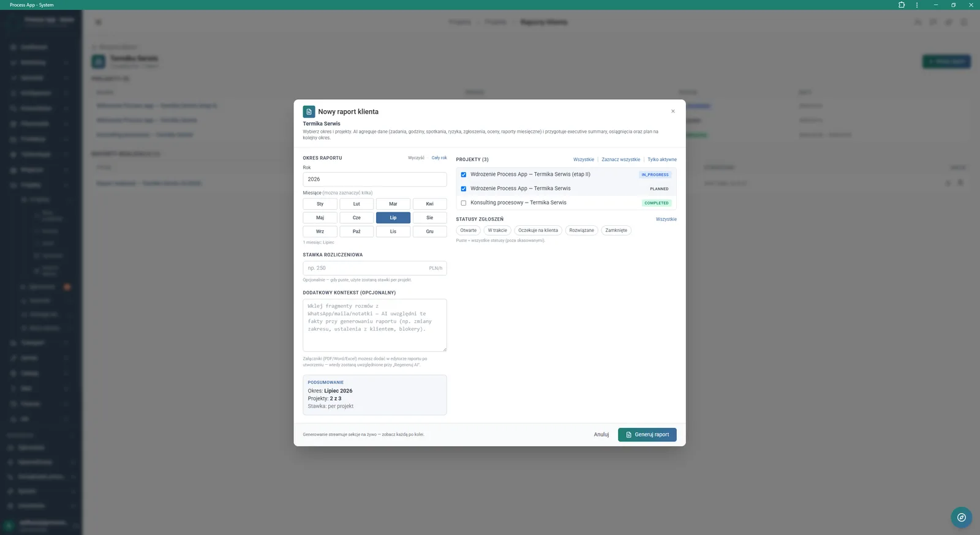Click Wyczyść to clear months

416,158
